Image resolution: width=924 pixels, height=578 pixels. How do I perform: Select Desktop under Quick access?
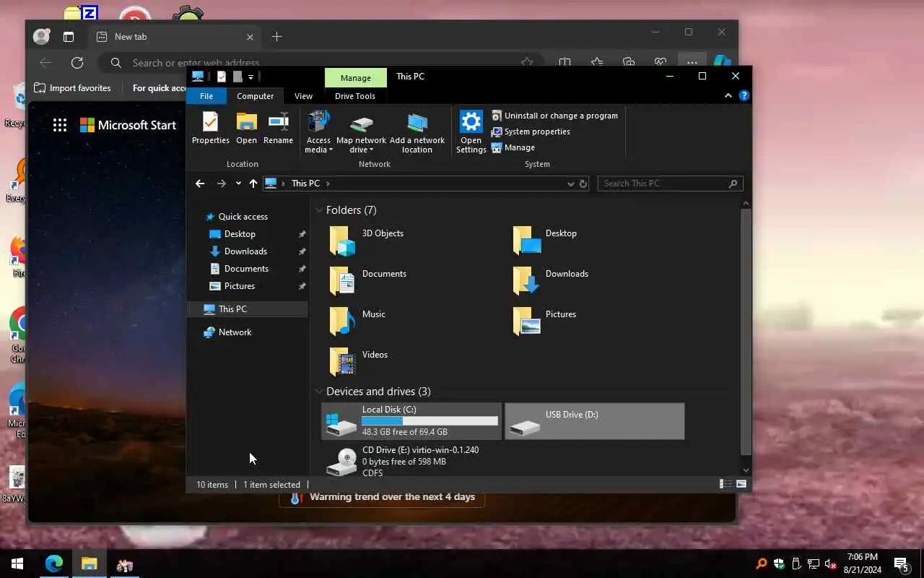(x=240, y=234)
